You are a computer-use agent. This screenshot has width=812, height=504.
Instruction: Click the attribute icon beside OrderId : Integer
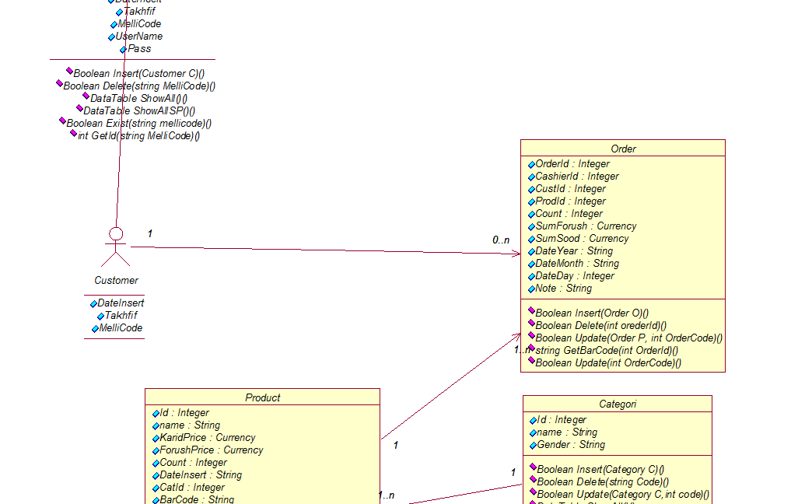[531, 165]
